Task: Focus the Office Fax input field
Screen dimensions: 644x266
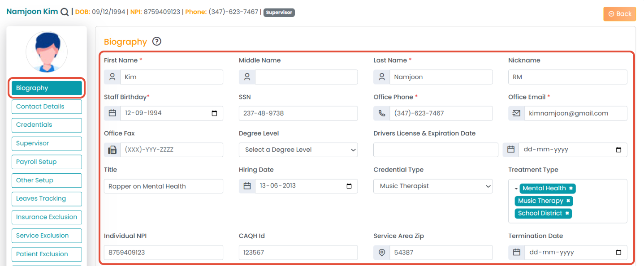Action: click(x=171, y=150)
